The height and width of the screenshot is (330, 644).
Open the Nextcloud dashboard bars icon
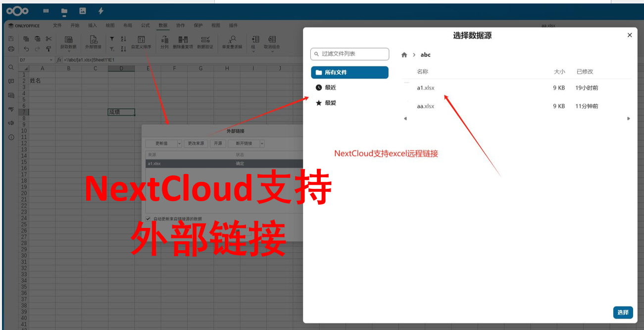(x=46, y=11)
